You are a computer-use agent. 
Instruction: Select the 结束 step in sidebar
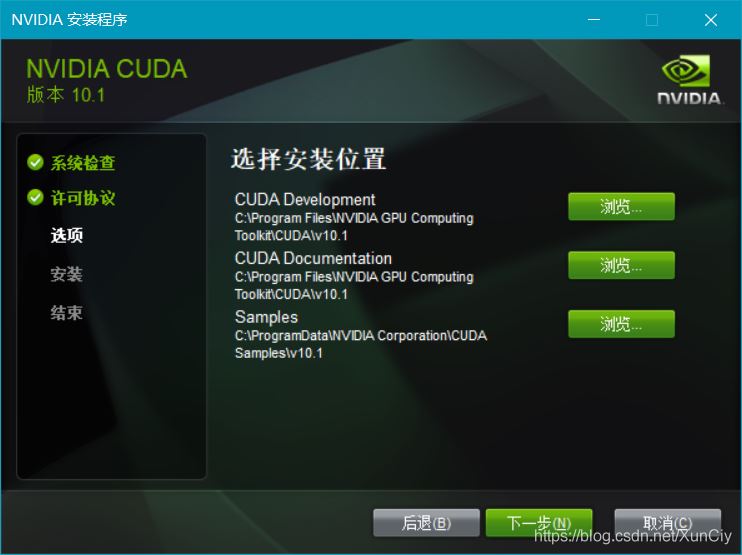pos(67,313)
